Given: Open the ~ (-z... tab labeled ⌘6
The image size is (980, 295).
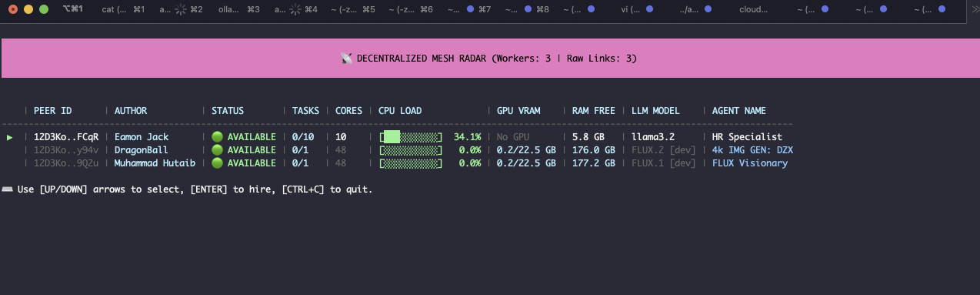Looking at the screenshot, I should point(411,10).
